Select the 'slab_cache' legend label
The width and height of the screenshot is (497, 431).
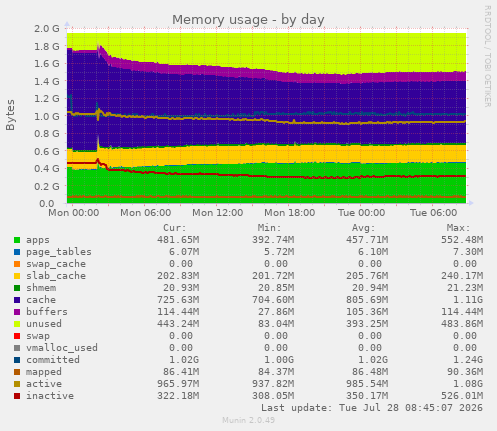pyautogui.click(x=56, y=276)
